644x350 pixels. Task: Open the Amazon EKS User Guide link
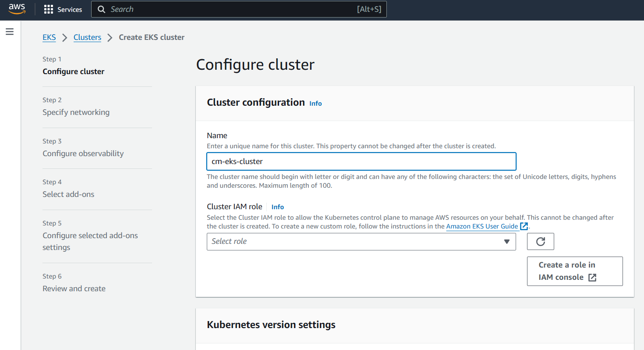[x=482, y=226]
